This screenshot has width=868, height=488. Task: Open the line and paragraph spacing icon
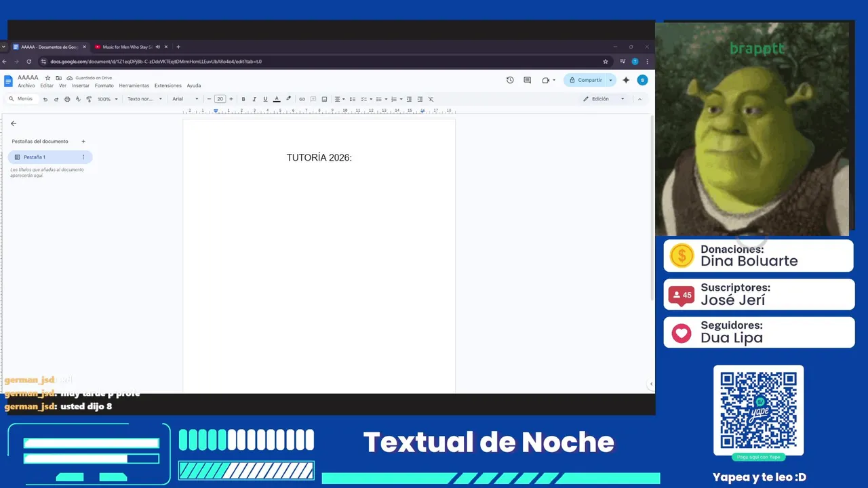point(352,99)
